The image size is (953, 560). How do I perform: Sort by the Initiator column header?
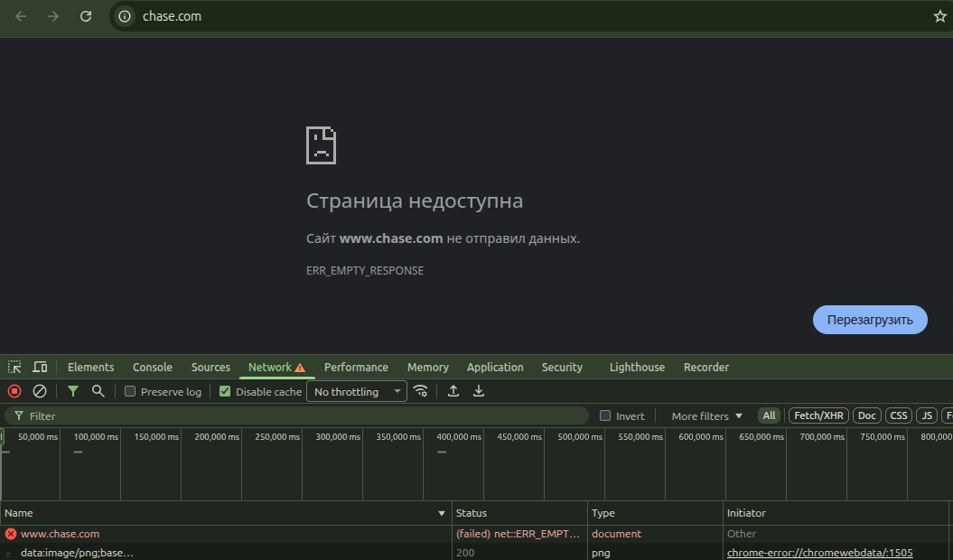[836, 513]
